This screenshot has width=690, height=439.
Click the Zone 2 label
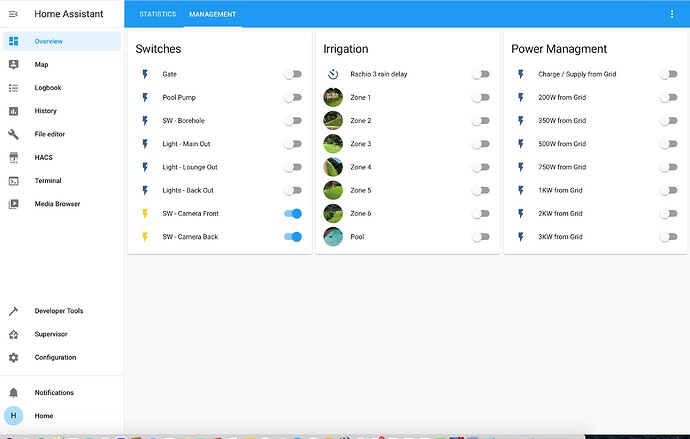[361, 121]
